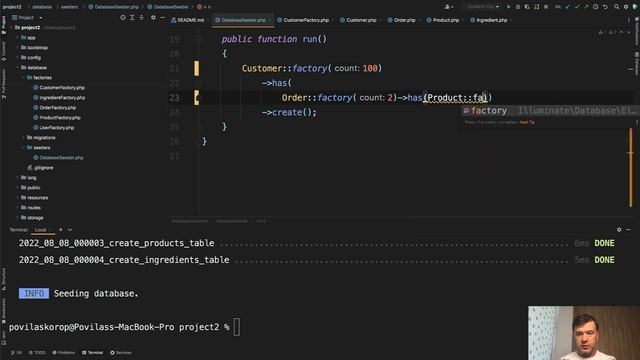640x360 pixels.
Task: Click the Debug bug icon in the toolbar
Action: click(x=518, y=7)
